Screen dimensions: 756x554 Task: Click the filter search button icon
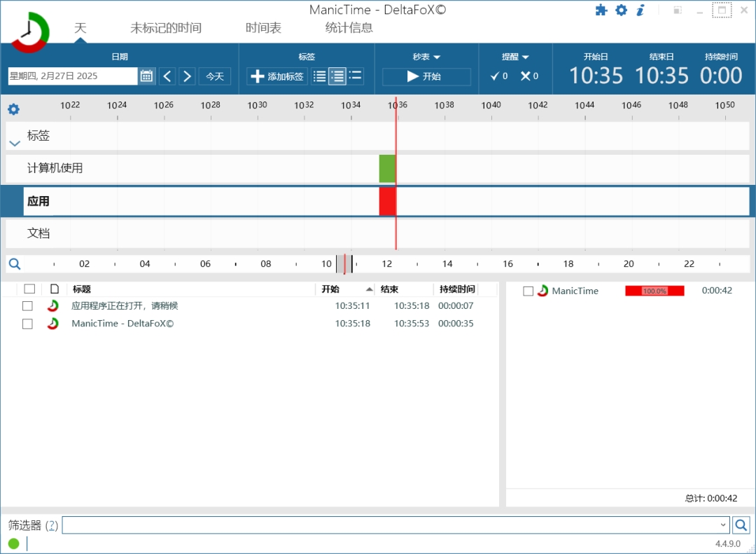click(x=741, y=525)
